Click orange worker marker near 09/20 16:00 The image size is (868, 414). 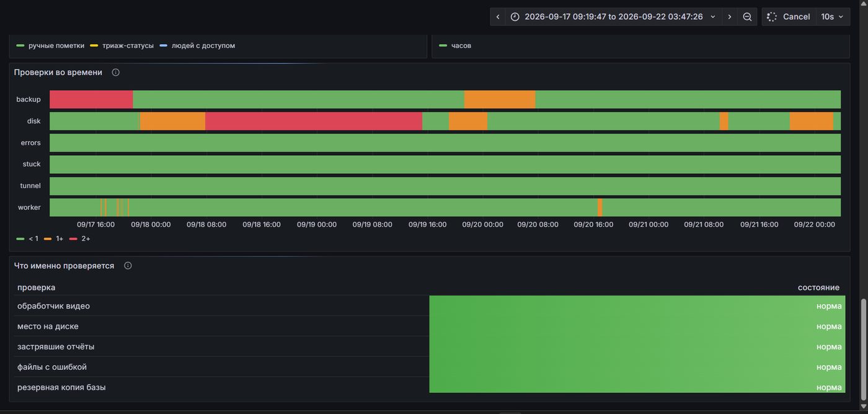(600, 207)
